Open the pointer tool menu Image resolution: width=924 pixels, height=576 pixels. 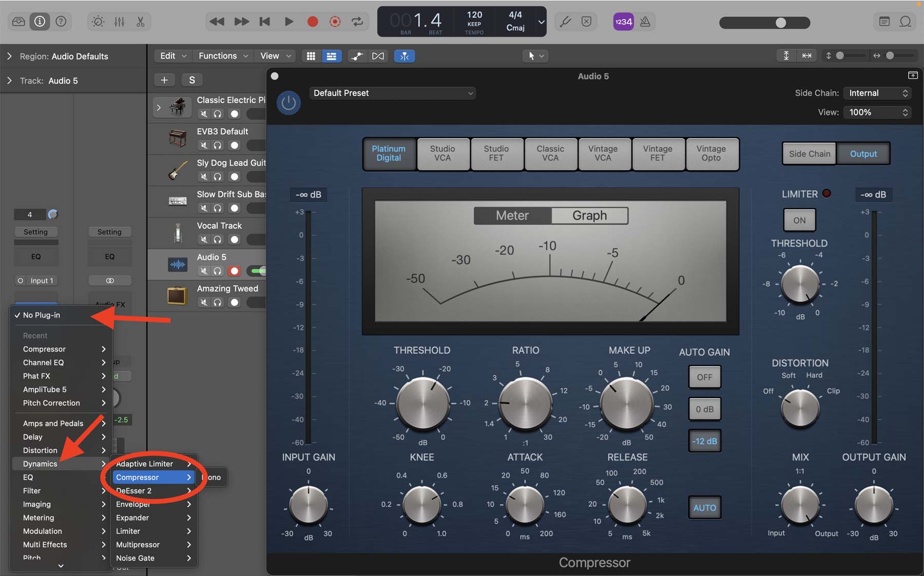point(535,56)
